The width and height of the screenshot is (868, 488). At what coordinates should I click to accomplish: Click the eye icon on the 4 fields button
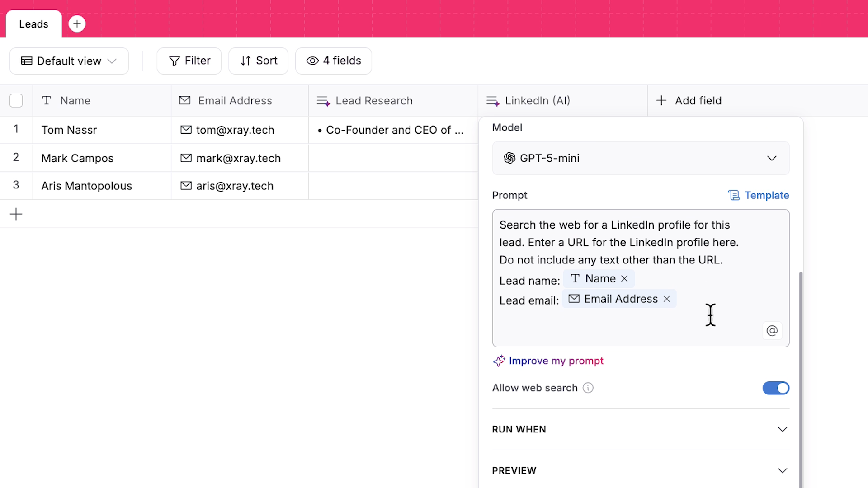click(x=311, y=61)
